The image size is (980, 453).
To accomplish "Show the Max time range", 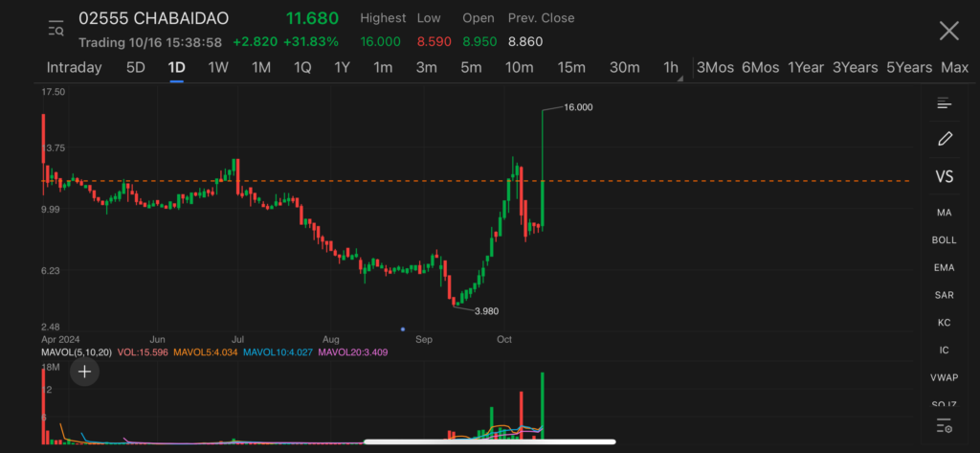I will click(954, 68).
